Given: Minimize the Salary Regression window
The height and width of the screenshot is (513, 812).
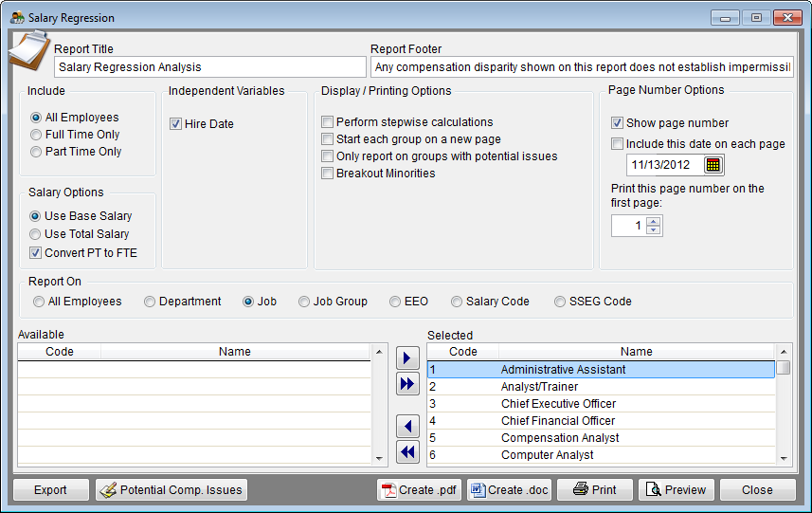Looking at the screenshot, I should (x=725, y=18).
